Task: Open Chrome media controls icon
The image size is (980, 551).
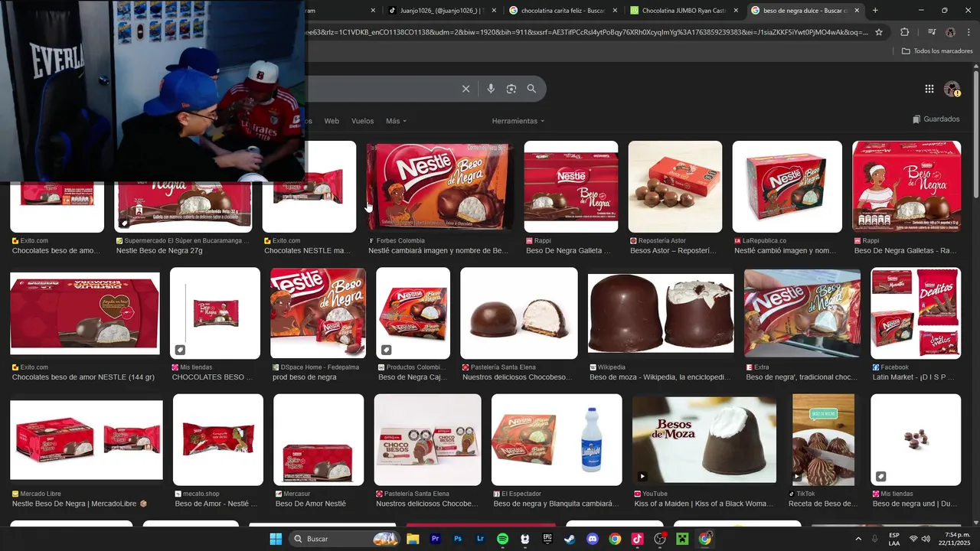Action: pos(932,32)
